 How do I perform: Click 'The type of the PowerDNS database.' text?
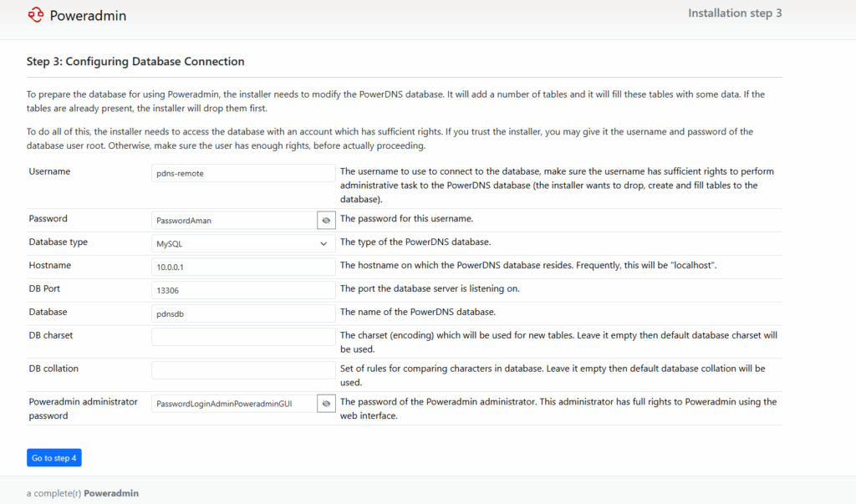click(415, 242)
